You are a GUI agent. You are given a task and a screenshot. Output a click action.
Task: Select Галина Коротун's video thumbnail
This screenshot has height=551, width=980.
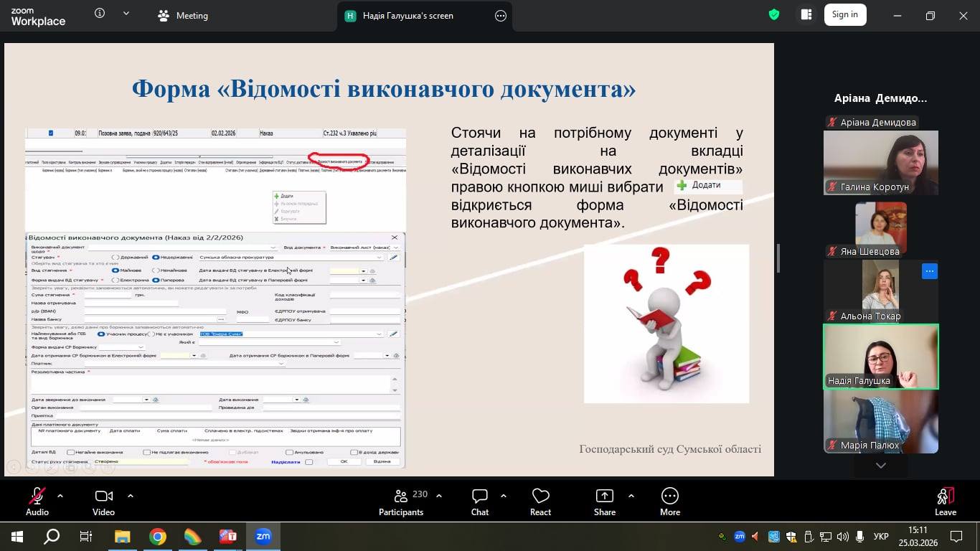pos(880,163)
